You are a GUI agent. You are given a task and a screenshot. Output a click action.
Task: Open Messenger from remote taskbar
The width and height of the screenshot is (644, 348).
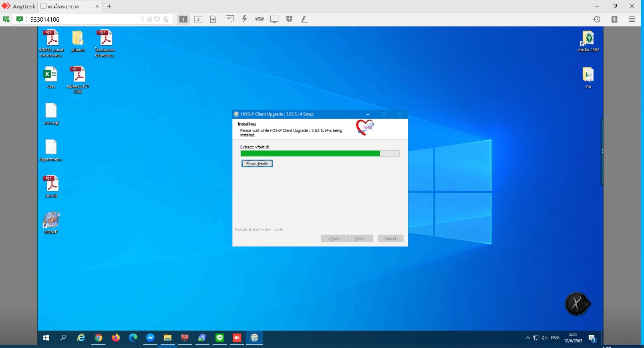pos(150,338)
